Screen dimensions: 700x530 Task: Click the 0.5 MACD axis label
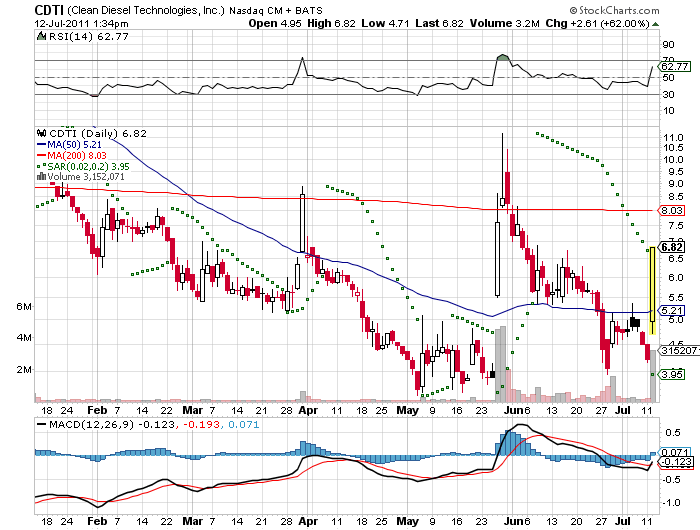(x=673, y=433)
